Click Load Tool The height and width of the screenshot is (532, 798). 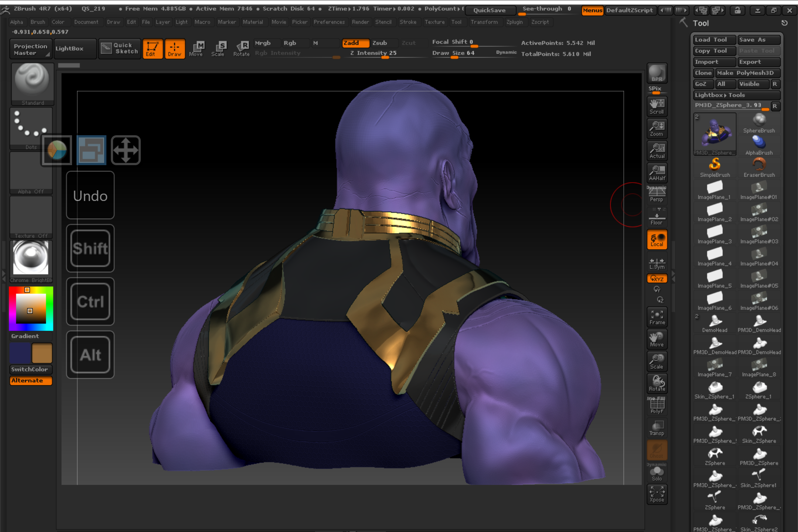(x=715, y=40)
